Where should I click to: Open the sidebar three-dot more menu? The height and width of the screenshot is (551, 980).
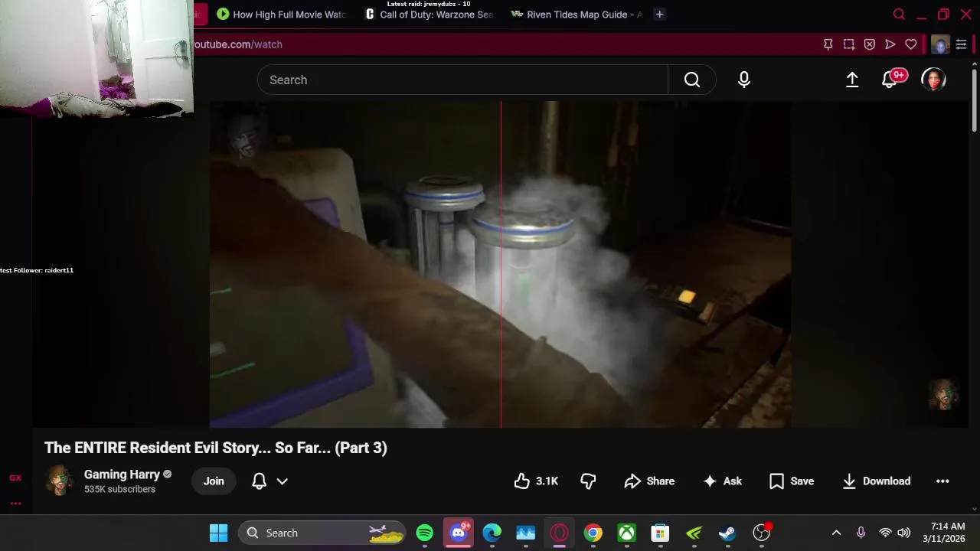click(15, 504)
